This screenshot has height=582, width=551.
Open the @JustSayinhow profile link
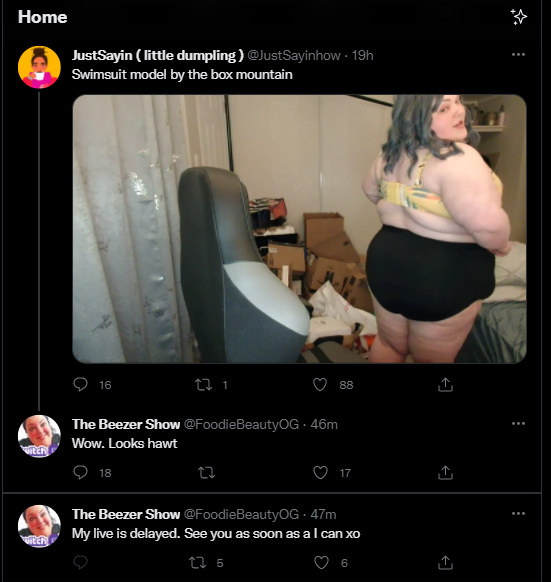(x=294, y=55)
